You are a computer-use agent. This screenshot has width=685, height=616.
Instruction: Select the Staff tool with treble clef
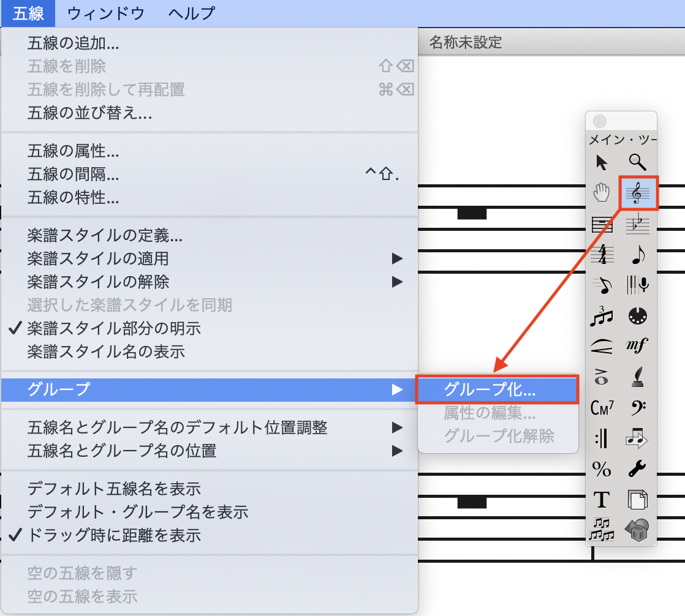[638, 194]
